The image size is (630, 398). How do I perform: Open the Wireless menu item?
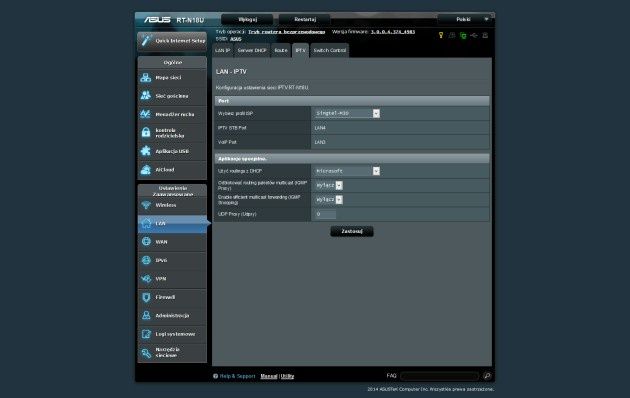coord(172,205)
